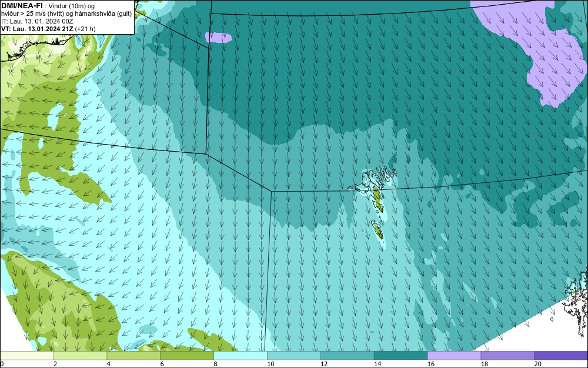Click the legend value label 16
Image resolution: width=588 pixels, height=368 pixels.
click(x=431, y=364)
